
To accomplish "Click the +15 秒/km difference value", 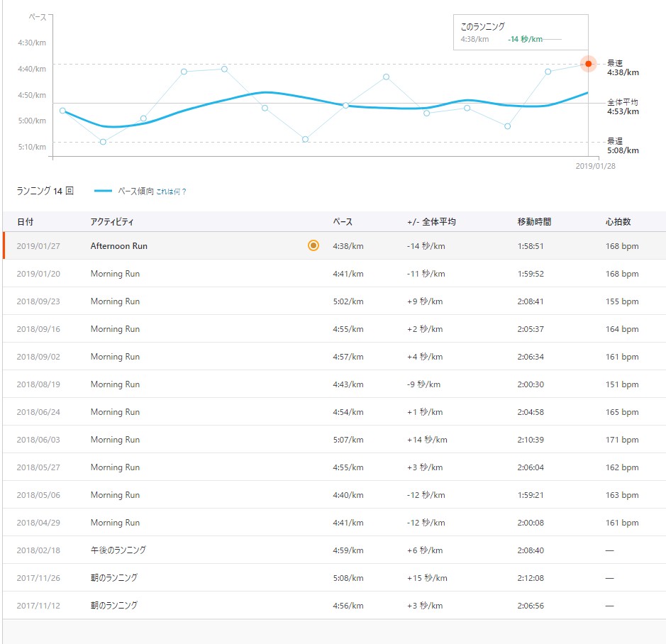I will [427, 578].
